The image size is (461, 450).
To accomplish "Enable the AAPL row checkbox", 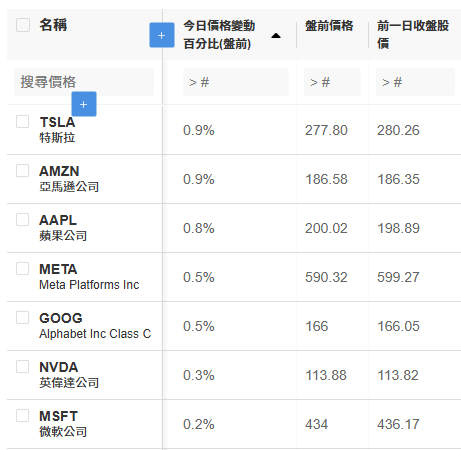I will 23,220.
